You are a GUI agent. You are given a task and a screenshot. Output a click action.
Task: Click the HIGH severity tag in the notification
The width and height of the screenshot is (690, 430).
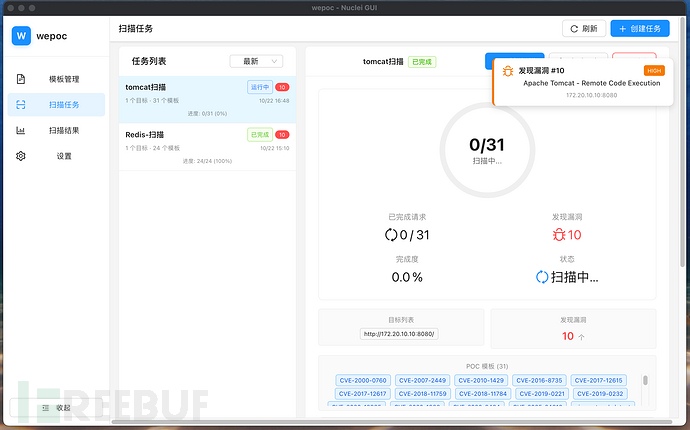[654, 70]
